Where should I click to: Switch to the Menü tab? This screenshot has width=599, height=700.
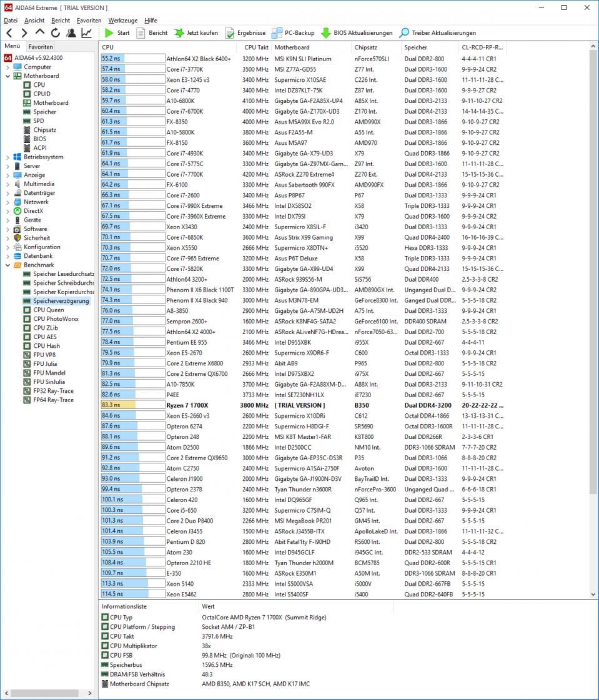pos(12,46)
